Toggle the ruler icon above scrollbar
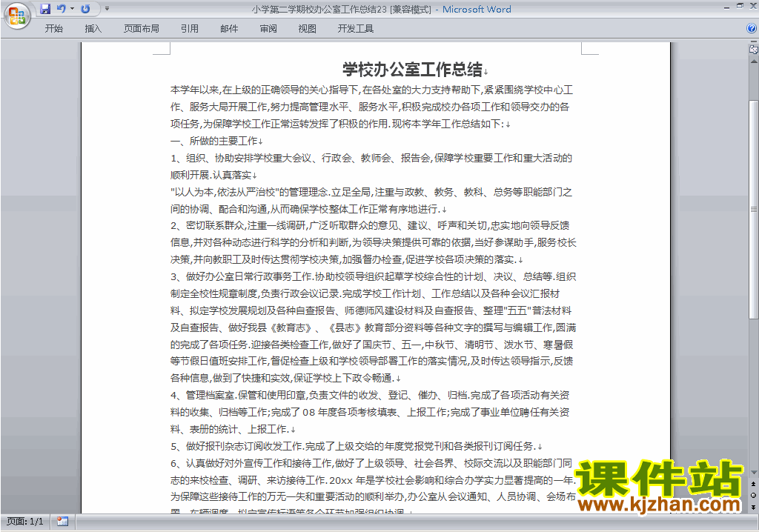The width and height of the screenshot is (759, 532). point(754,49)
